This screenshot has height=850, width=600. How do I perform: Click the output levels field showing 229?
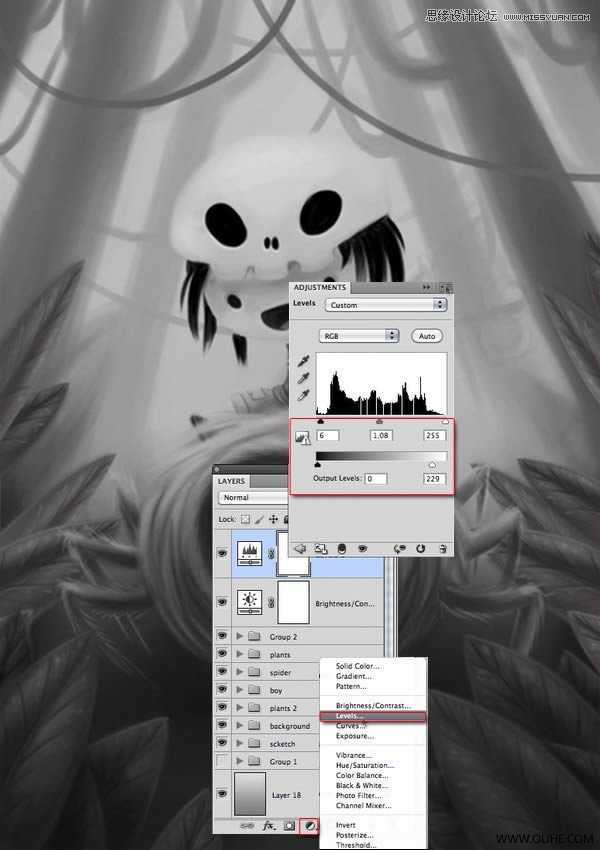tap(435, 479)
